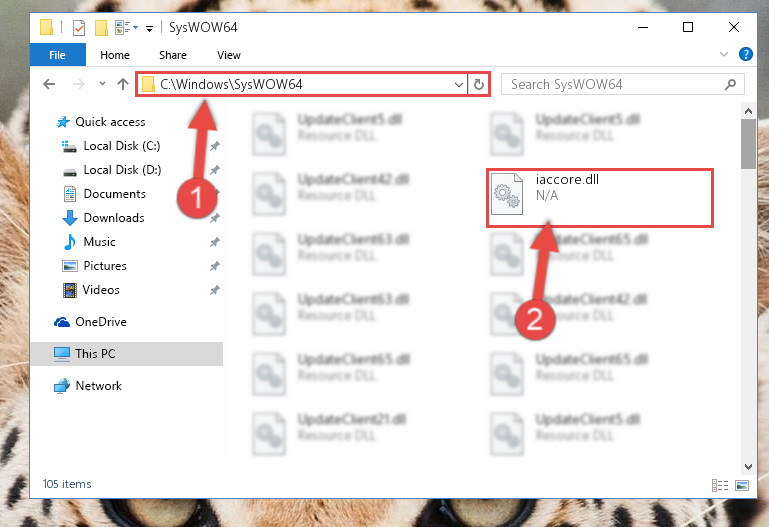Click the magnifier search icon
This screenshot has width=769, height=527.
(730, 84)
